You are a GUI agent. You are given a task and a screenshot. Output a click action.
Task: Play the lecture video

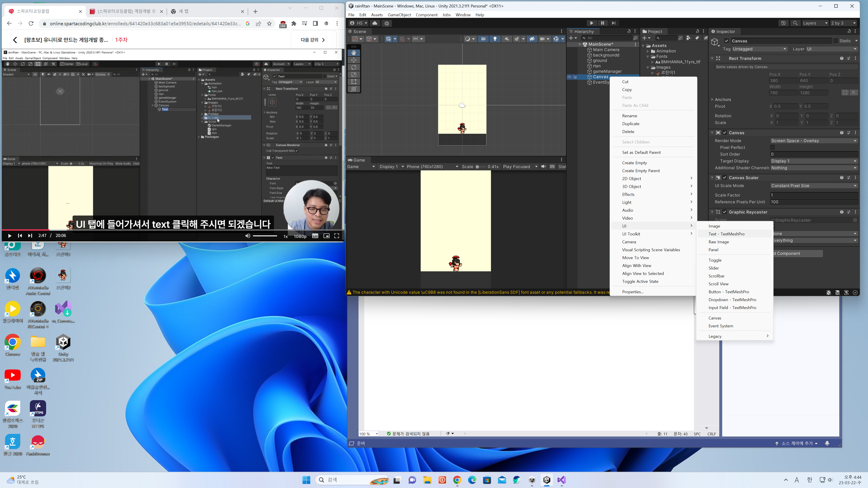[9, 236]
